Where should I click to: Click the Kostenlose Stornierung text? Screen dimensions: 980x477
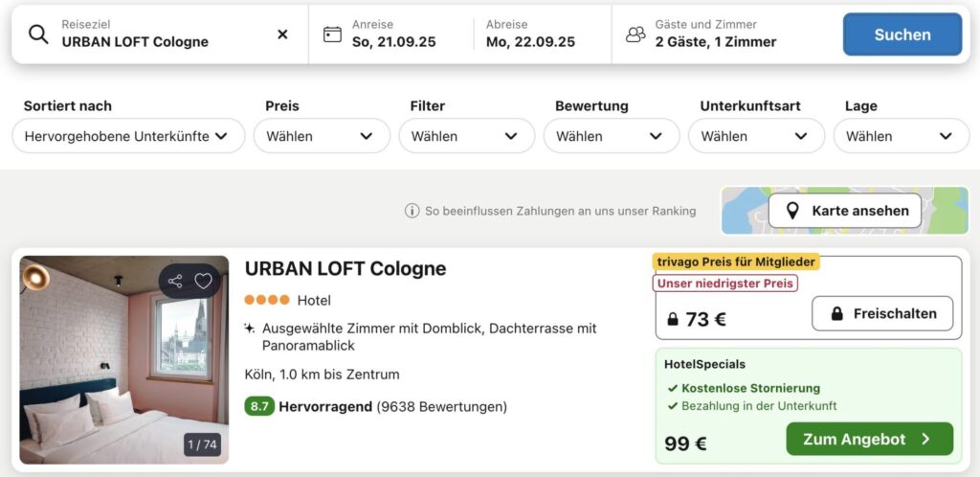click(750, 388)
